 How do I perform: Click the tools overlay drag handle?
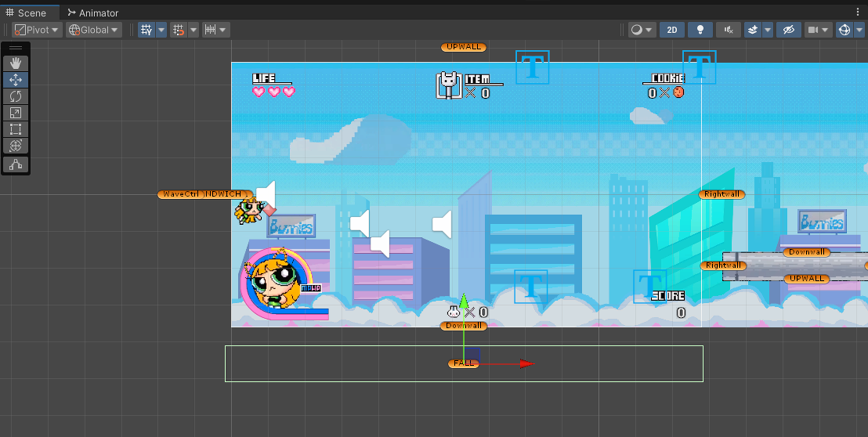click(x=16, y=48)
